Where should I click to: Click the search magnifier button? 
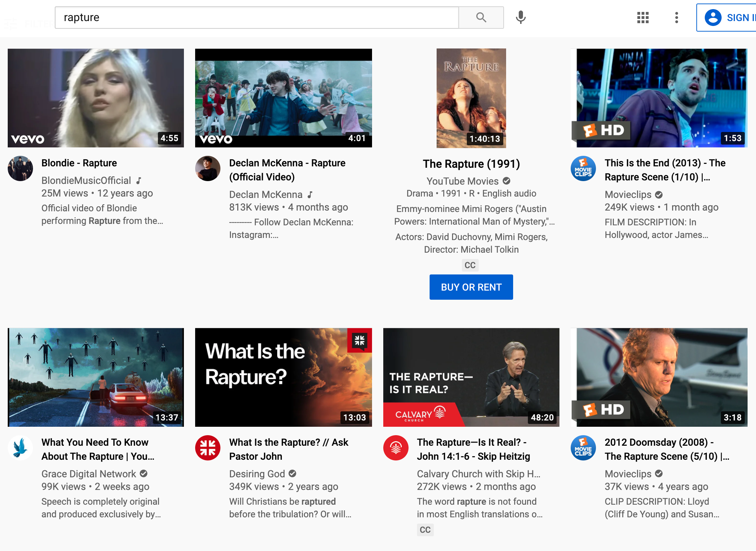481,18
